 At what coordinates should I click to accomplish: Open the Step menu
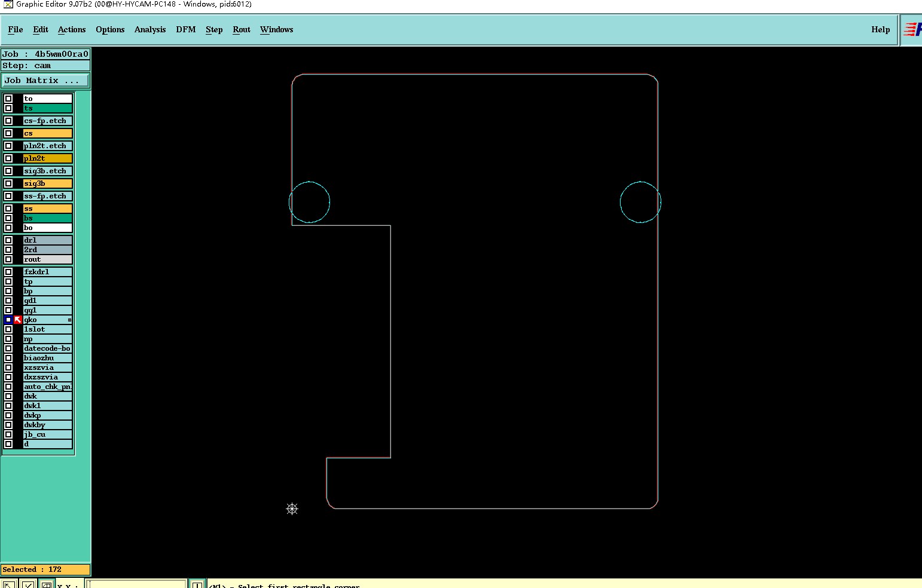214,29
